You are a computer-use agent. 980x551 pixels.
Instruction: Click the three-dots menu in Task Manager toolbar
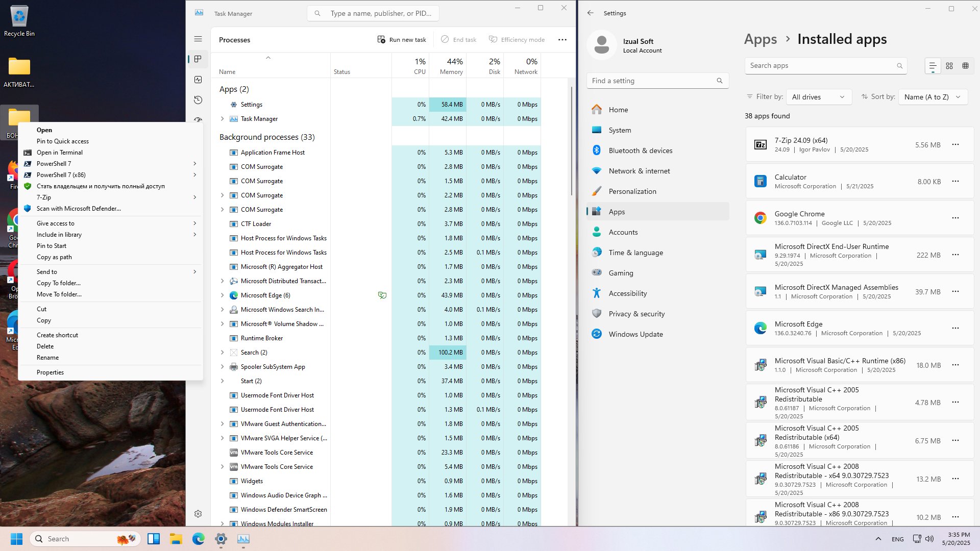tap(562, 40)
